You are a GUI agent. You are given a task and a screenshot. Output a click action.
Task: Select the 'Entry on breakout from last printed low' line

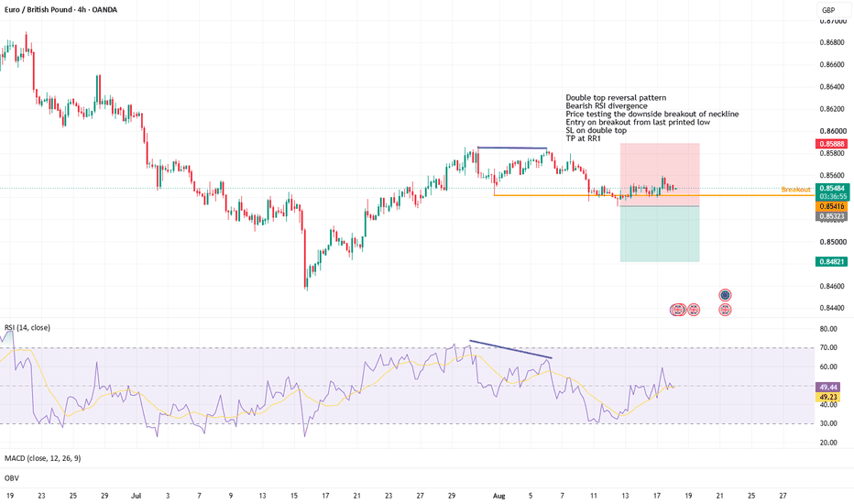coord(638,122)
